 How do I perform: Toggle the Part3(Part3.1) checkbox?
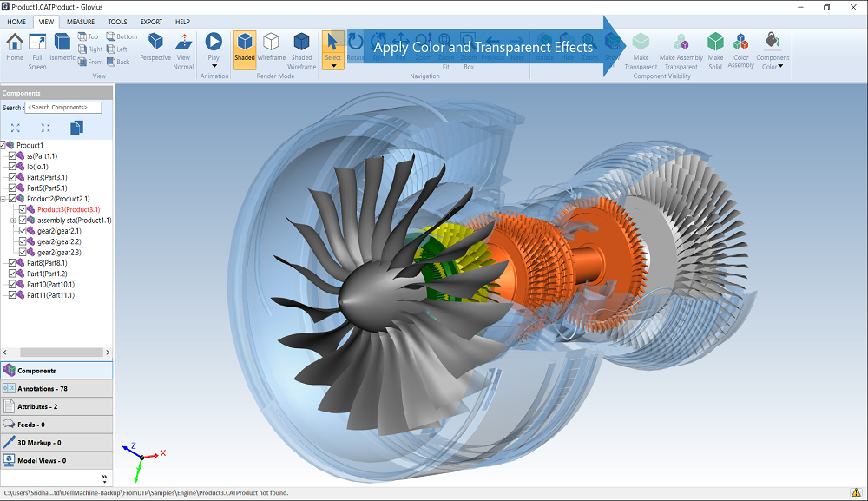12,177
